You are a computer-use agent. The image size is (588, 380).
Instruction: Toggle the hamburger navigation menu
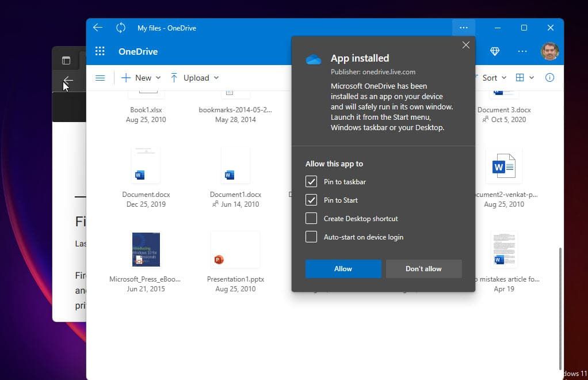pyautogui.click(x=100, y=78)
